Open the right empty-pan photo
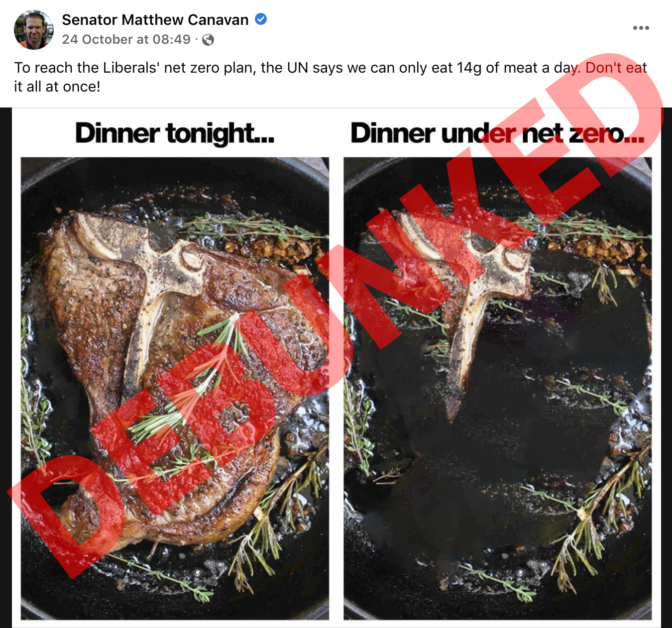 (498, 389)
